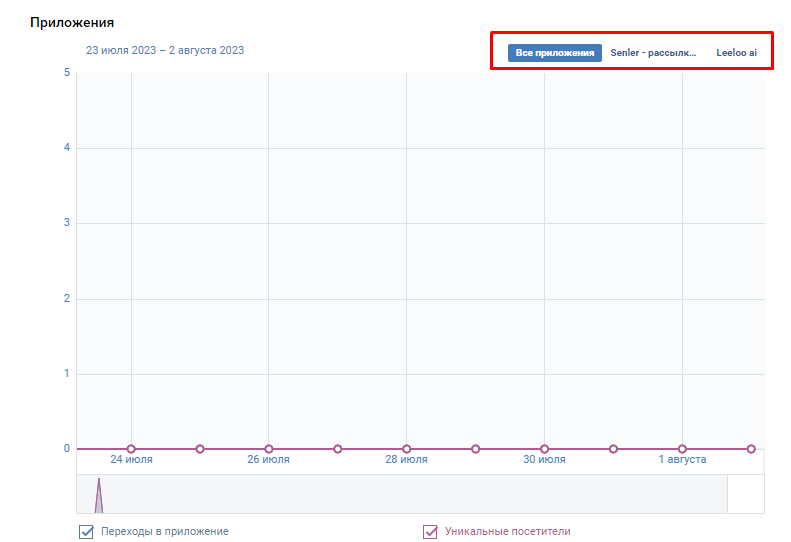Select the data point at 30 июля
The image size is (791, 542).
click(x=544, y=449)
